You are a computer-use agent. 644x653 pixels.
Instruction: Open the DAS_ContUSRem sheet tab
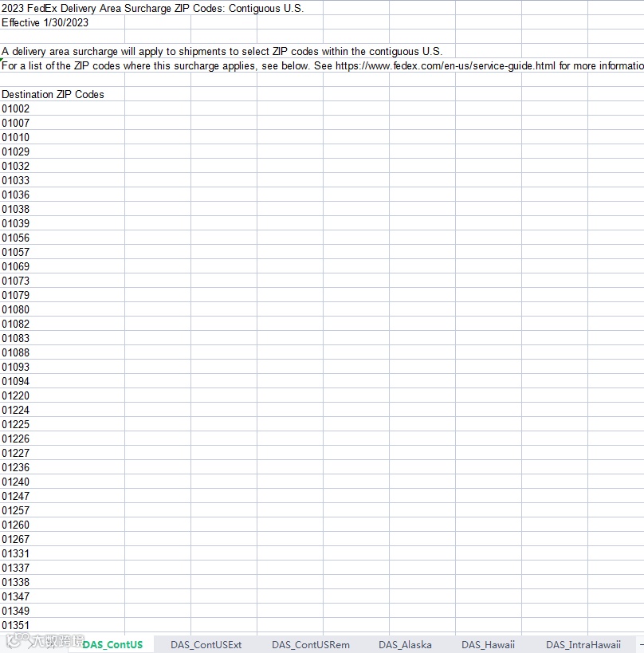[x=311, y=645]
